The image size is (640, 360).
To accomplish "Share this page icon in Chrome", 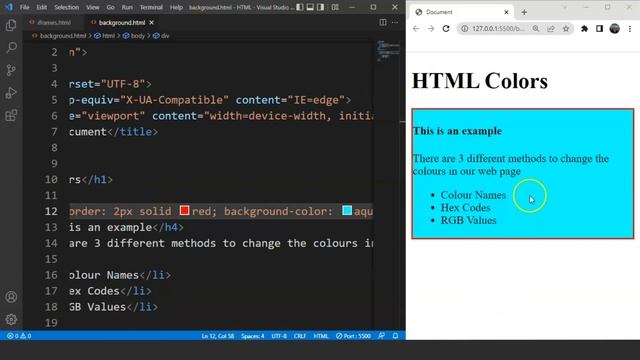I will [551, 29].
